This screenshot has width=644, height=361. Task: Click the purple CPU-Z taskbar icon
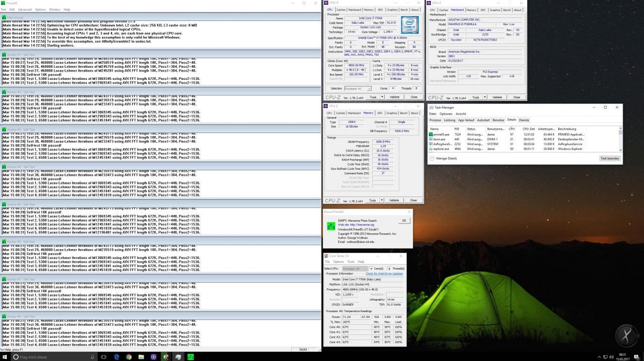pyautogui.click(x=154, y=357)
